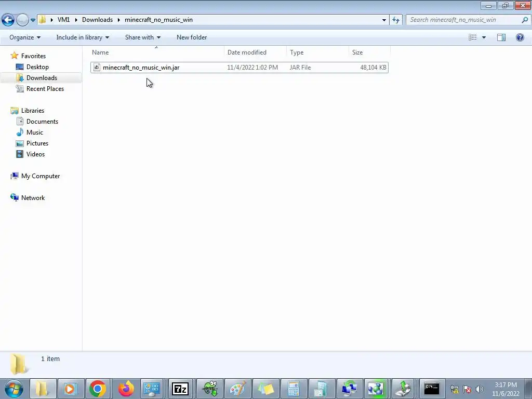Click the Windows Start button

tap(14, 389)
